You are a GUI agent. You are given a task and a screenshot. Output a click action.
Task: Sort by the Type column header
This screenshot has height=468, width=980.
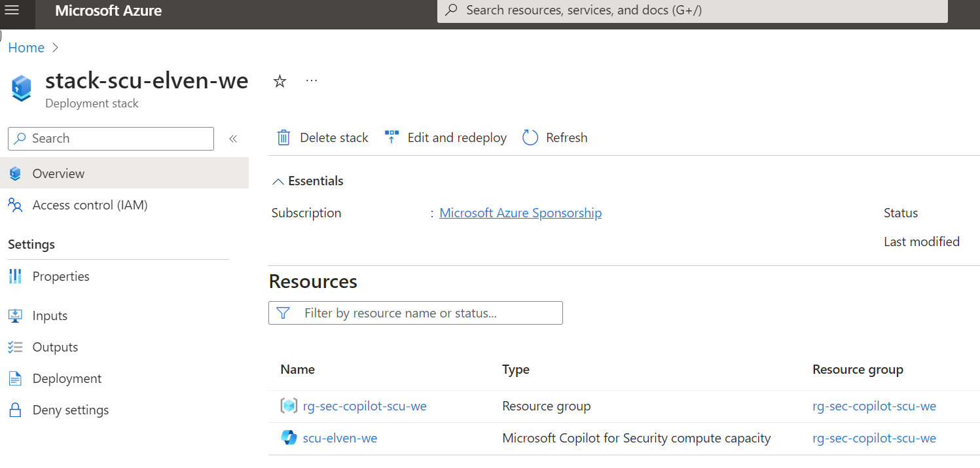516,369
